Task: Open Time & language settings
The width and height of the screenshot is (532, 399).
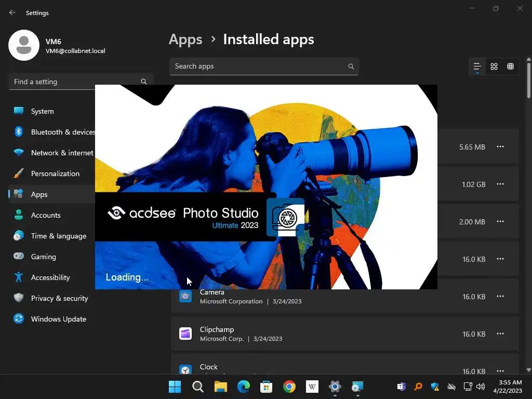Action: point(51,236)
